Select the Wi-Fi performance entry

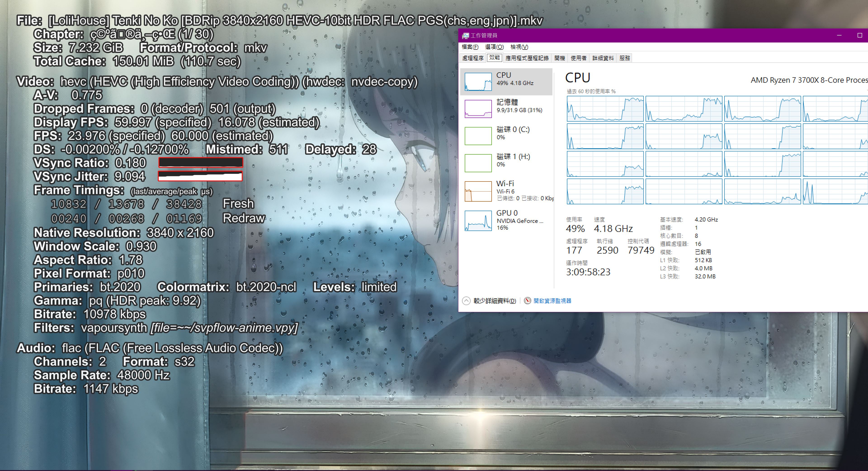pos(506,191)
